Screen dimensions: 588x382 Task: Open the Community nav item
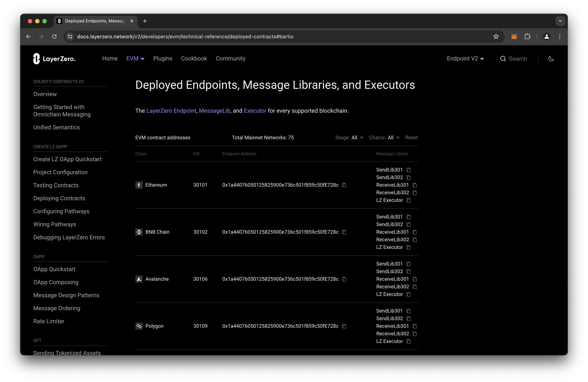[x=230, y=58]
